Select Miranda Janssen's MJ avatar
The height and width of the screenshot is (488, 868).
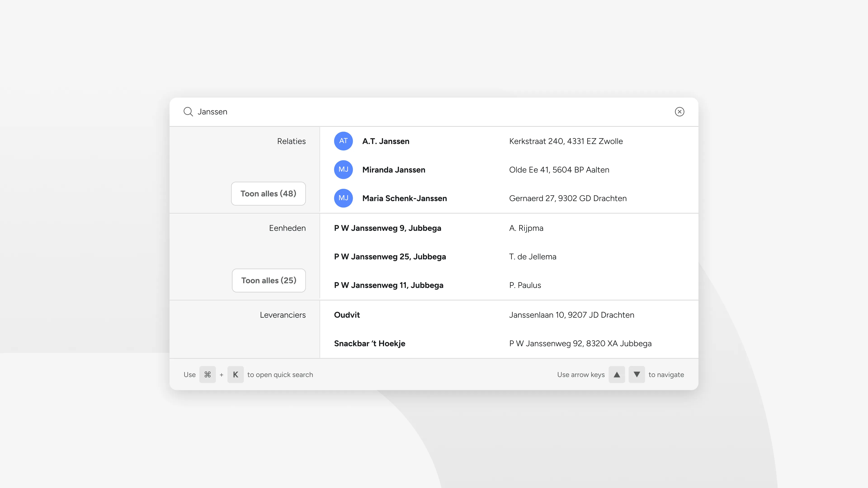[x=343, y=170]
